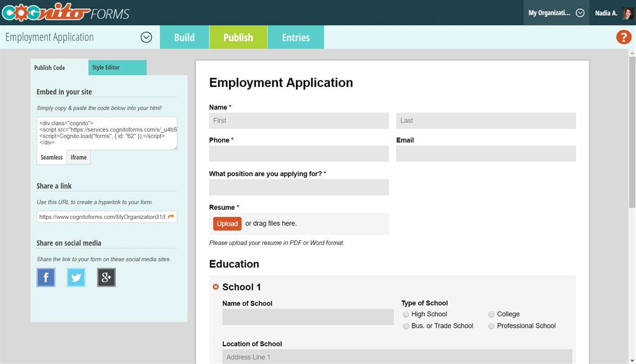Click the position applying for field
The width and height of the screenshot is (636, 364).
tap(299, 187)
